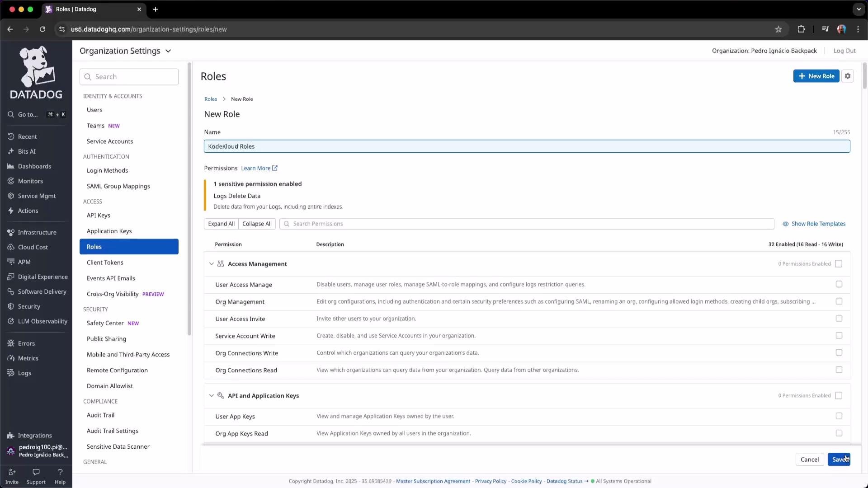Open the Infrastructure icon
The width and height of the screenshot is (868, 488).
pyautogui.click(x=11, y=232)
